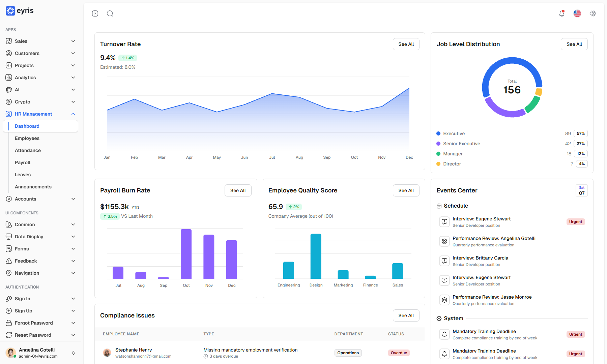
Task: Click the eyris logo icon
Action: 10,11
